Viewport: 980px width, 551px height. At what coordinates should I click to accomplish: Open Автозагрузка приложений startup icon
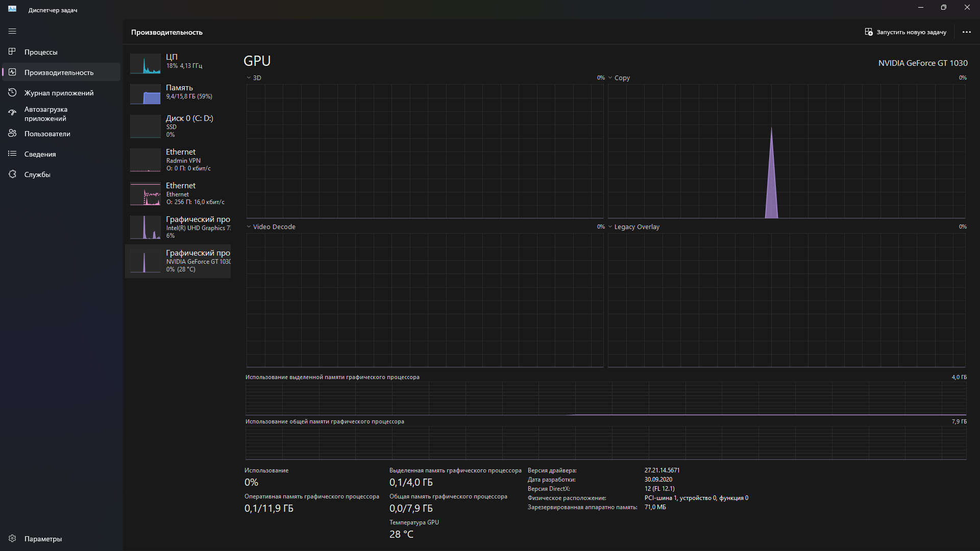(x=12, y=113)
